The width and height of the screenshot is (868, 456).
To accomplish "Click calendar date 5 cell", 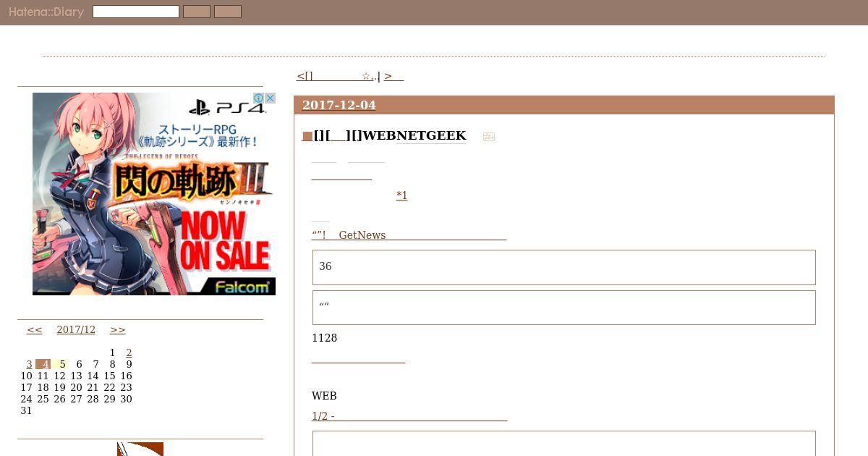I will click(61, 364).
